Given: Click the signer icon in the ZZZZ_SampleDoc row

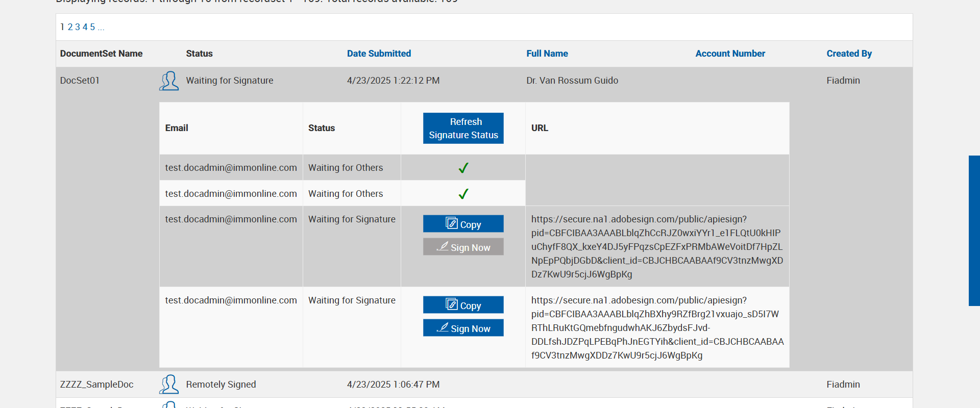Looking at the screenshot, I should 169,385.
